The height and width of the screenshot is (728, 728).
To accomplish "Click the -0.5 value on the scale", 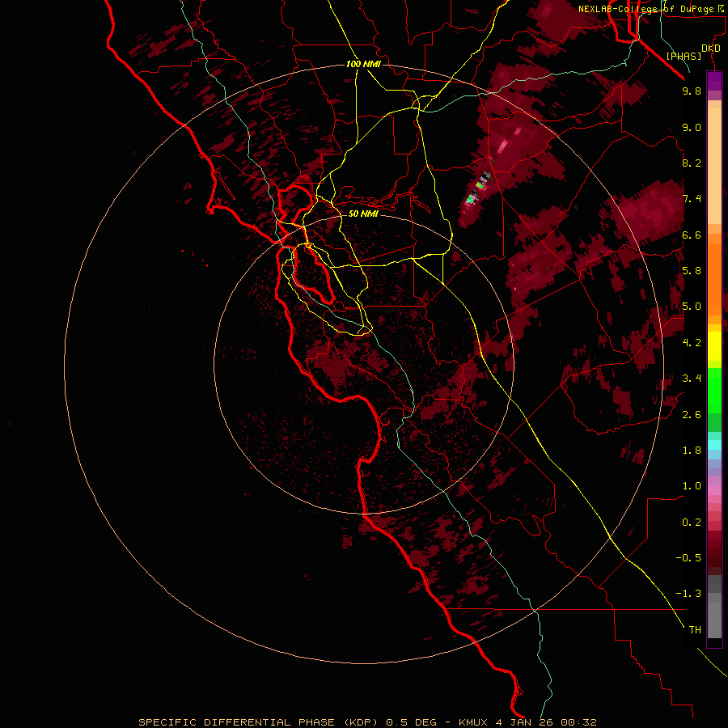I will (688, 558).
